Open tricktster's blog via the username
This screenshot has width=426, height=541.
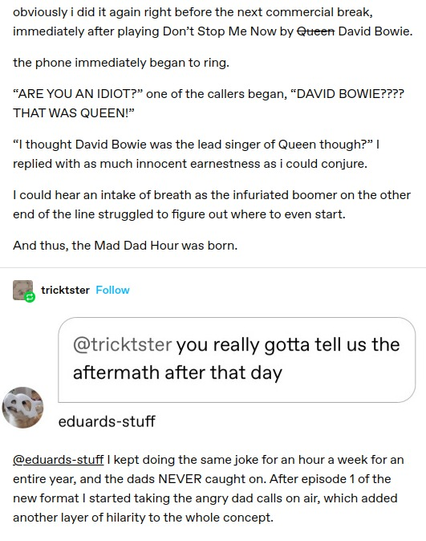[x=65, y=290]
